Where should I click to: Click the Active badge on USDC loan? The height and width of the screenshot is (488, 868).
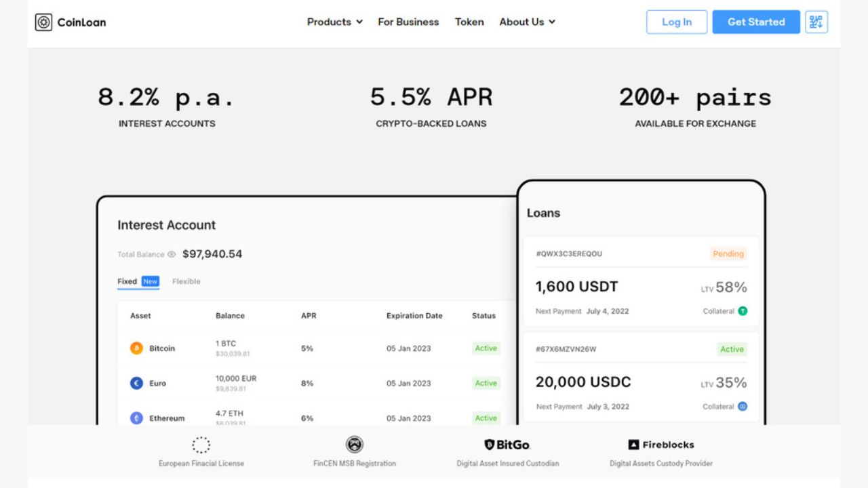pos(732,349)
